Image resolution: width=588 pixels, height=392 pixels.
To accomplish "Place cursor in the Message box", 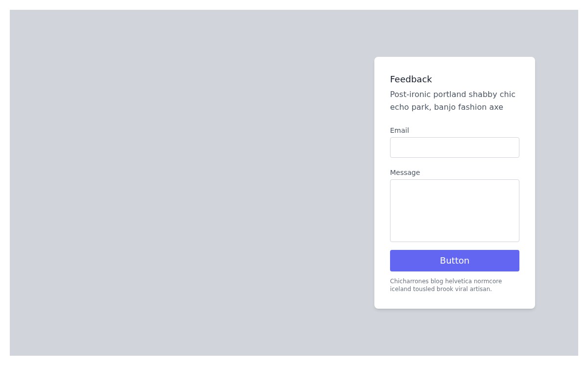I will coord(455,210).
